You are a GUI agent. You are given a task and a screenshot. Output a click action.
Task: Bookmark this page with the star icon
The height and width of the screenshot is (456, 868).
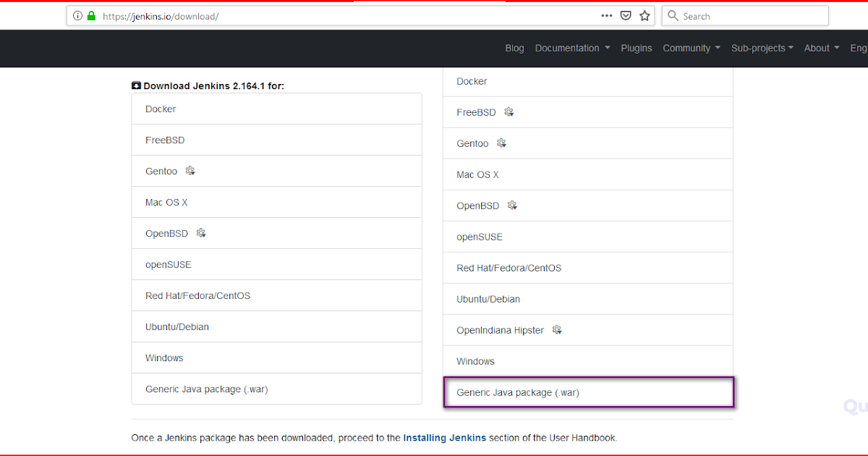pos(644,16)
